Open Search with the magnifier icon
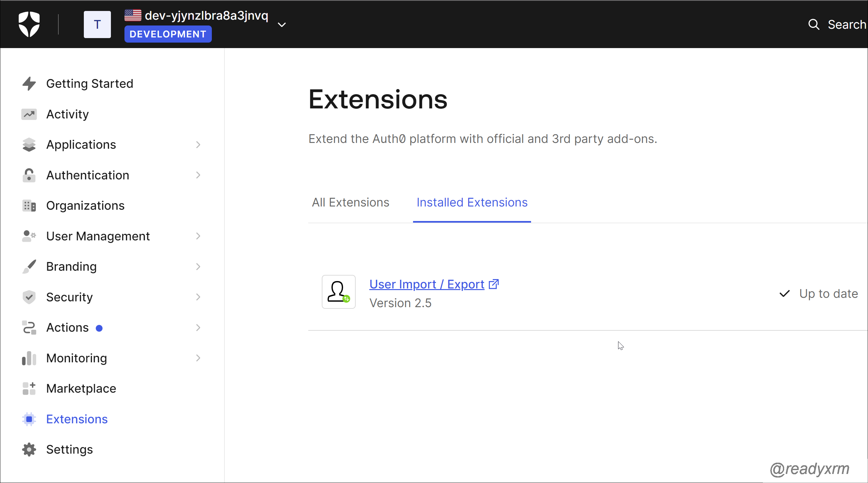Image resolution: width=868 pixels, height=483 pixels. pyautogui.click(x=814, y=24)
